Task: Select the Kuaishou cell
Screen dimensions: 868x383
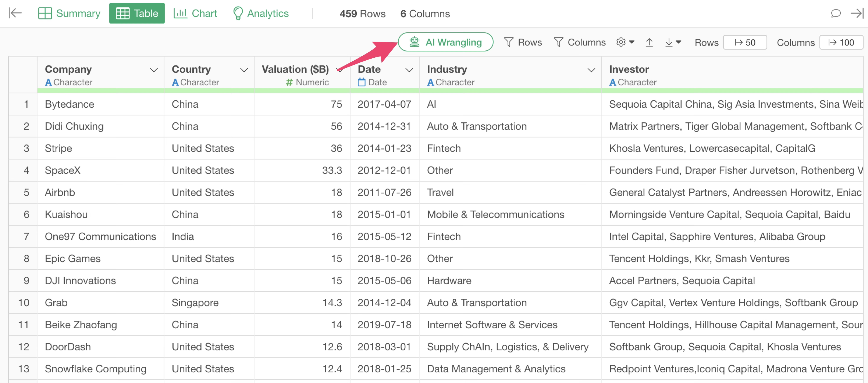Action: 100,214
